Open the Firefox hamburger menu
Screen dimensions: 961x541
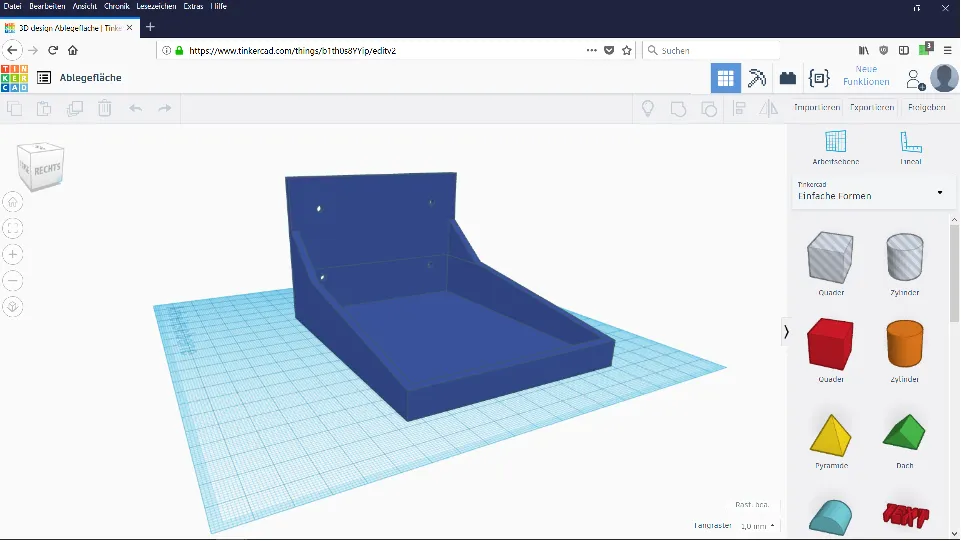point(948,50)
